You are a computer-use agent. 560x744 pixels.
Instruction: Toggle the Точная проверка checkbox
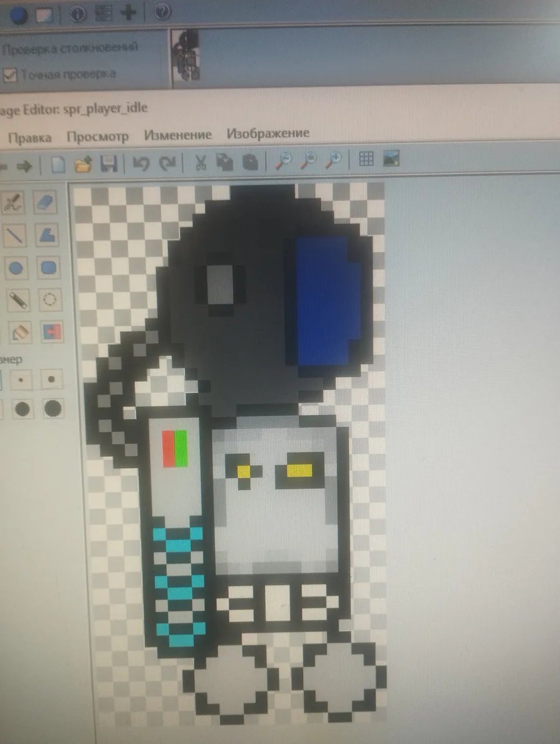click(9, 75)
